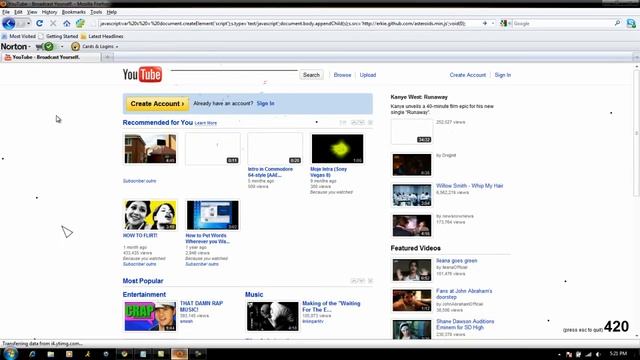Open Shane Dawson Auditions Eminem video link
Screen dimensions: 640x360
pyautogui.click(x=465, y=324)
